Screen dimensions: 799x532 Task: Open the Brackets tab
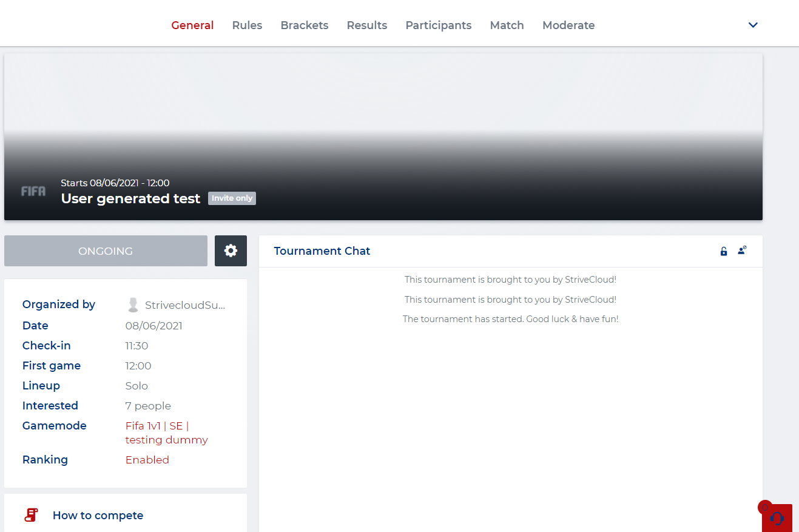tap(304, 25)
